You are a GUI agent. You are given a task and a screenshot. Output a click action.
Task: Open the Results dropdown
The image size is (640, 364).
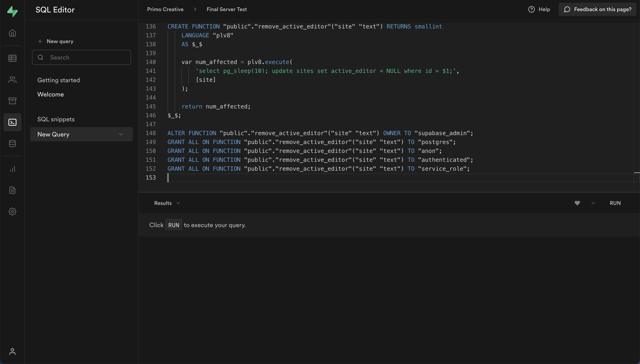tap(167, 203)
